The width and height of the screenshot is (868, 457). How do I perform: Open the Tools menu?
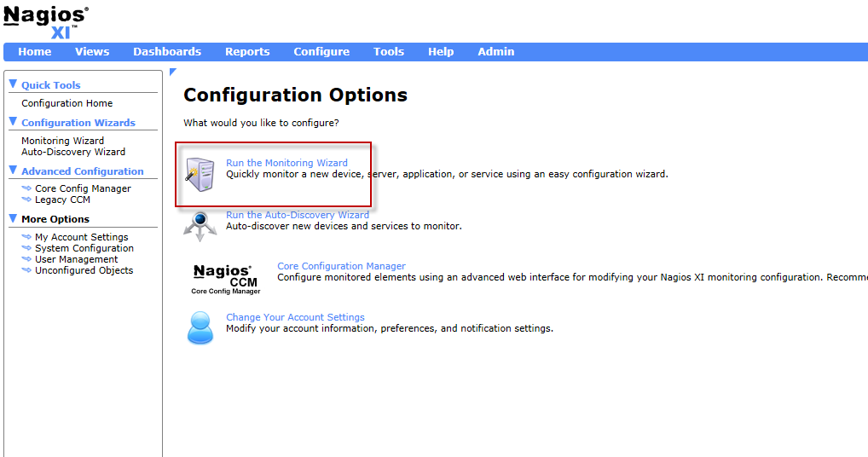[x=389, y=51]
